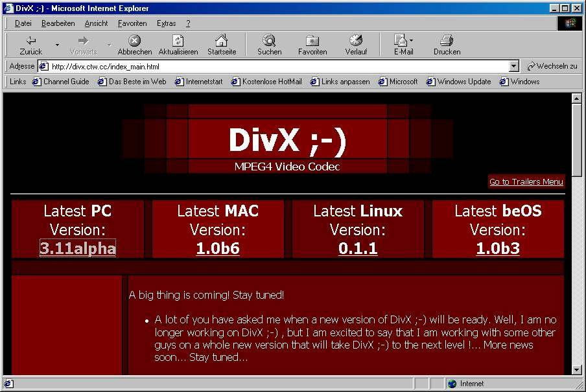
Task: Open the ? help menu
Action: point(188,23)
